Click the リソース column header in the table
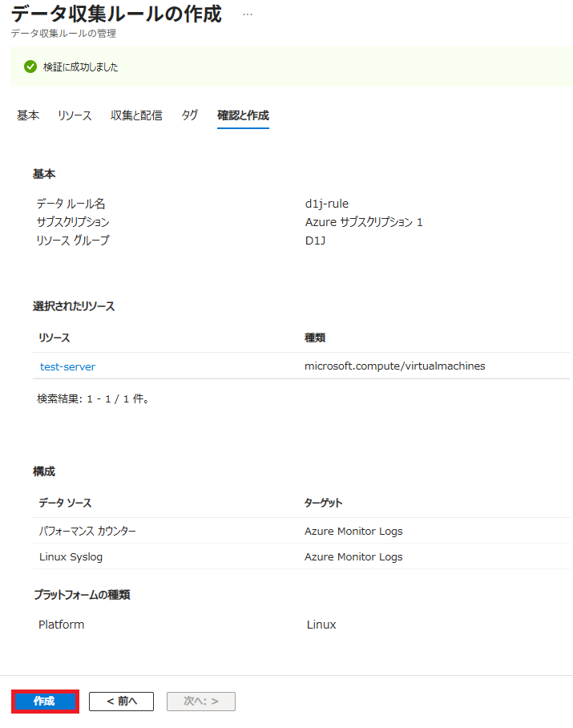Viewport: 573px width, 728px height. pos(54,338)
